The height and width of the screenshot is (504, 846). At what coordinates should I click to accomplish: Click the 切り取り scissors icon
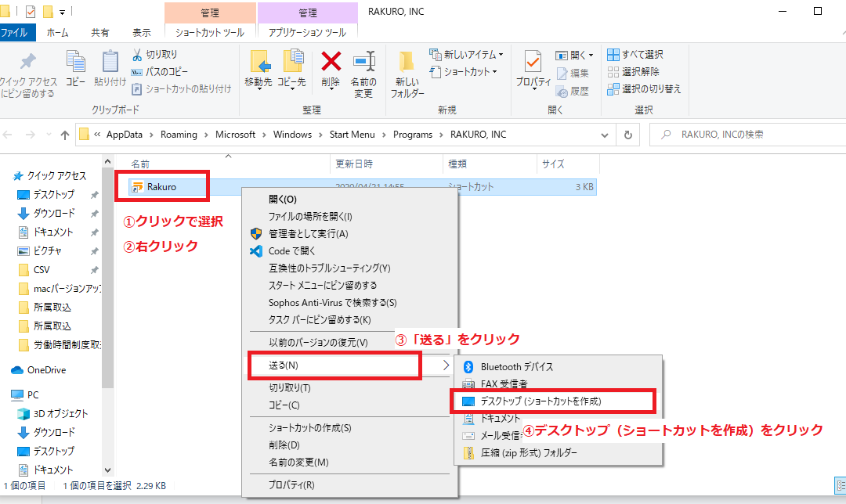click(137, 55)
